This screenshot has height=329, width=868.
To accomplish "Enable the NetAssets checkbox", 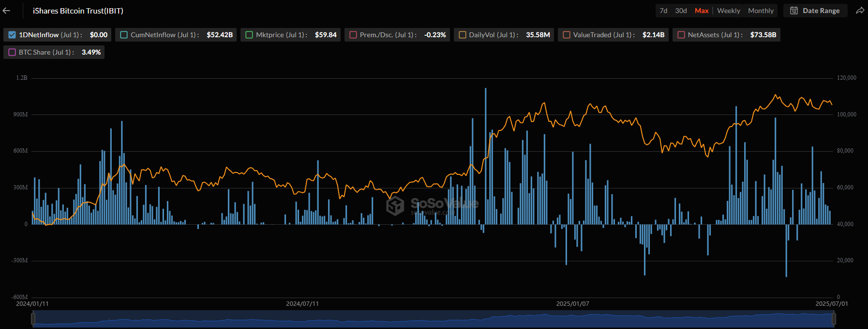I will coord(681,35).
